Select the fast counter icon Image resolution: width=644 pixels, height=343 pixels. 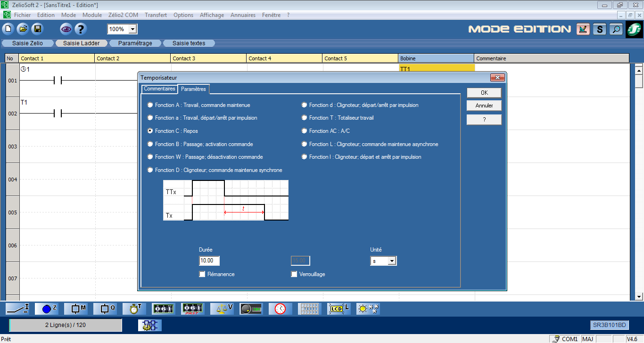[193, 309]
